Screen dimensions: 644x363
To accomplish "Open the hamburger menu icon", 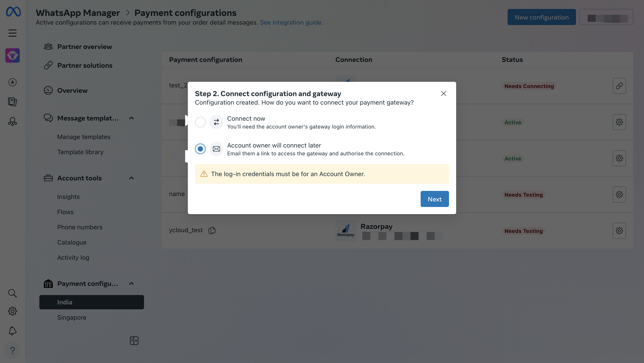I will [x=13, y=33].
